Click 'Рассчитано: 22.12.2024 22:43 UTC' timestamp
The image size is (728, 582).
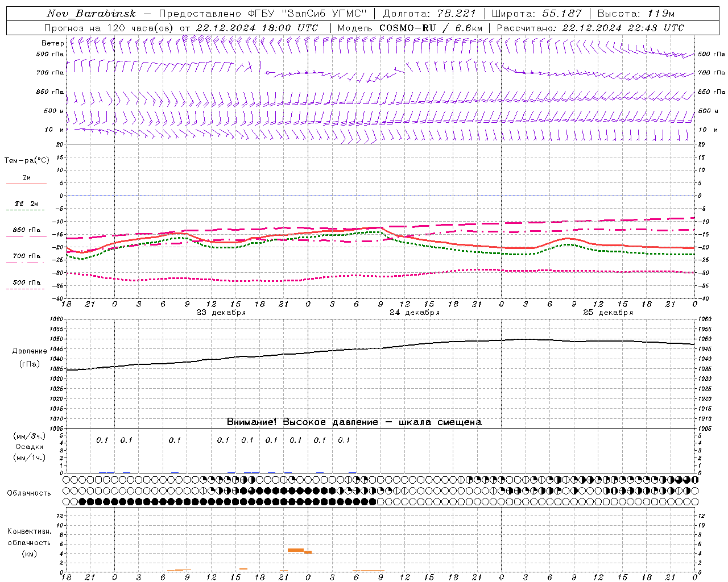pos(590,28)
